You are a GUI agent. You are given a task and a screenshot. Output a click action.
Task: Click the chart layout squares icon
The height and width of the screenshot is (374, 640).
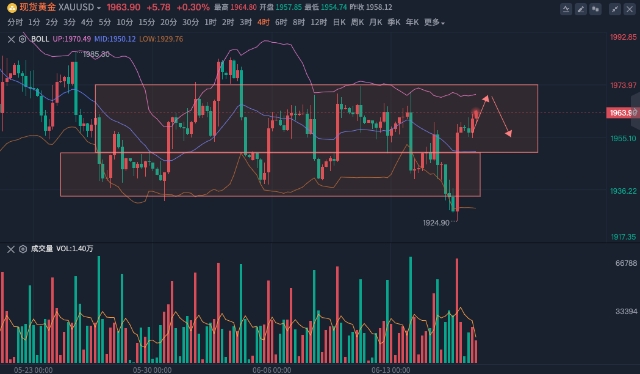(x=596, y=9)
